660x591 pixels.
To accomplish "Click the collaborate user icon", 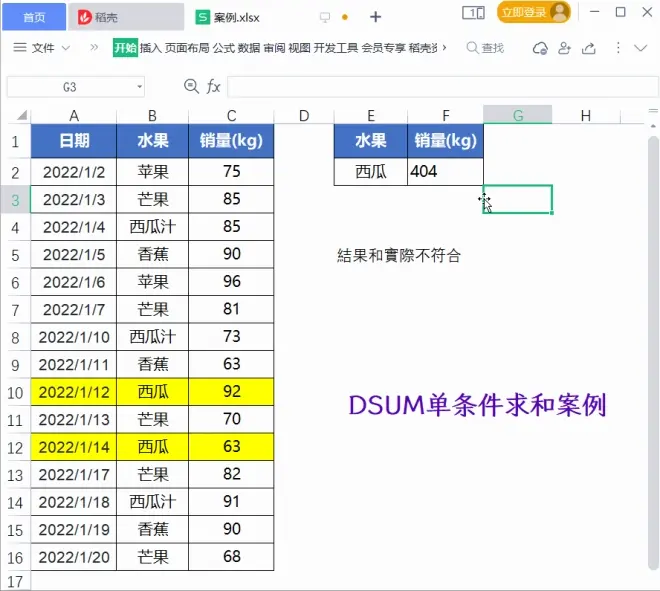I will coord(565,48).
